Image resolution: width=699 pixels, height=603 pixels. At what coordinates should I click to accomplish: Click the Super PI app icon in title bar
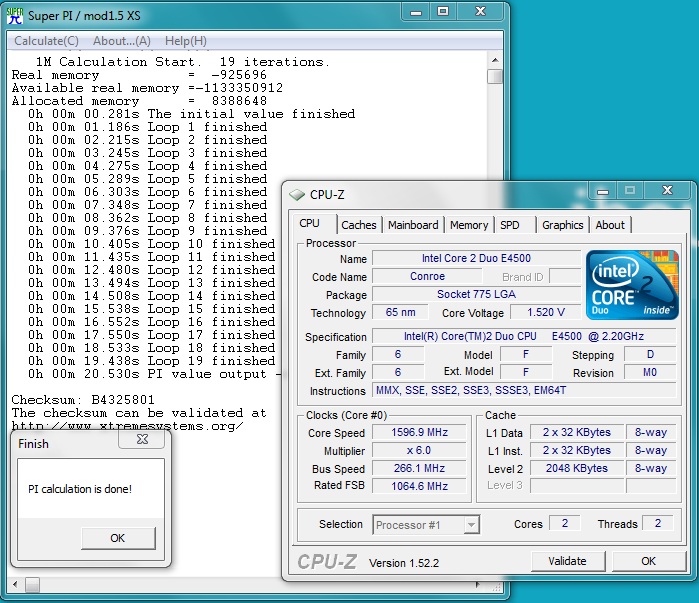click(x=15, y=16)
